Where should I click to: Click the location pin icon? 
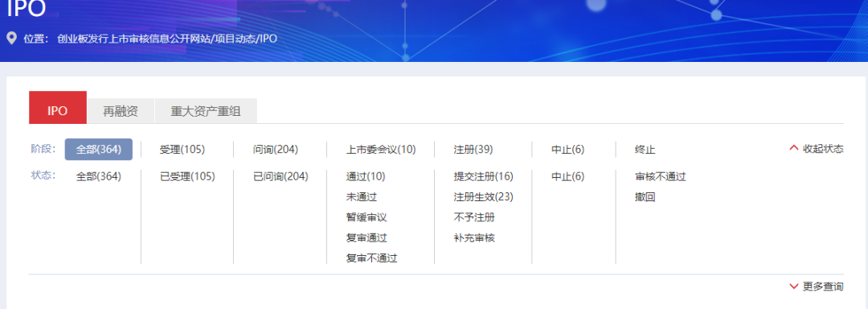pyautogui.click(x=11, y=39)
